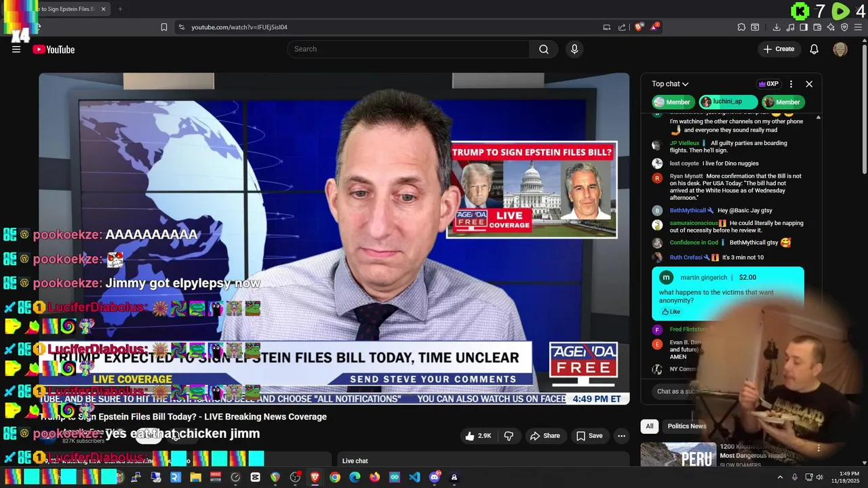Open Firefox from the taskbar
This screenshot has height=488, width=868.
(x=375, y=477)
